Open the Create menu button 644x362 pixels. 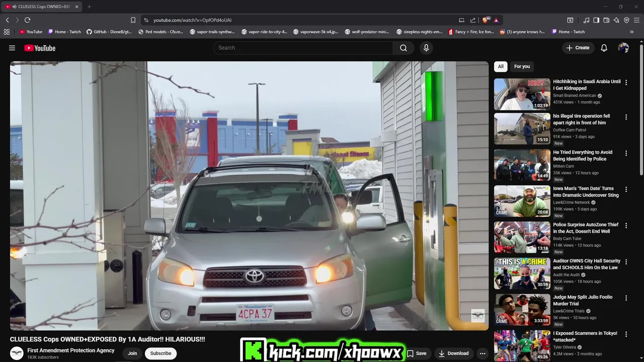point(578,48)
